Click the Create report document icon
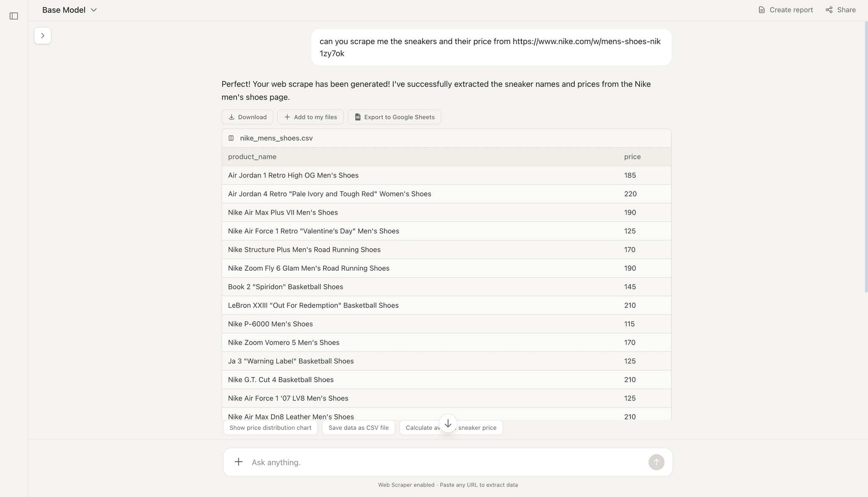The width and height of the screenshot is (868, 497). point(762,9)
